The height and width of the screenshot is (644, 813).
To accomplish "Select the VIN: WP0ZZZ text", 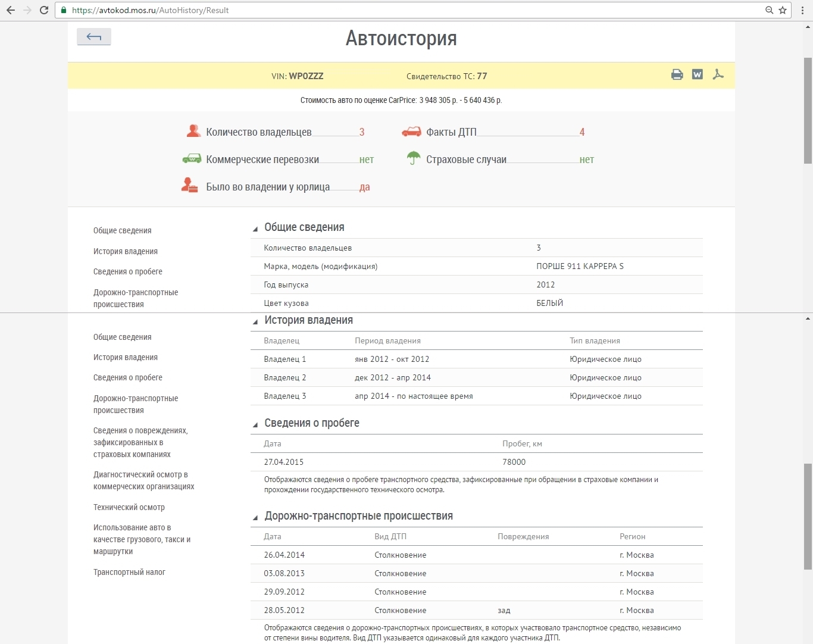I will point(298,76).
